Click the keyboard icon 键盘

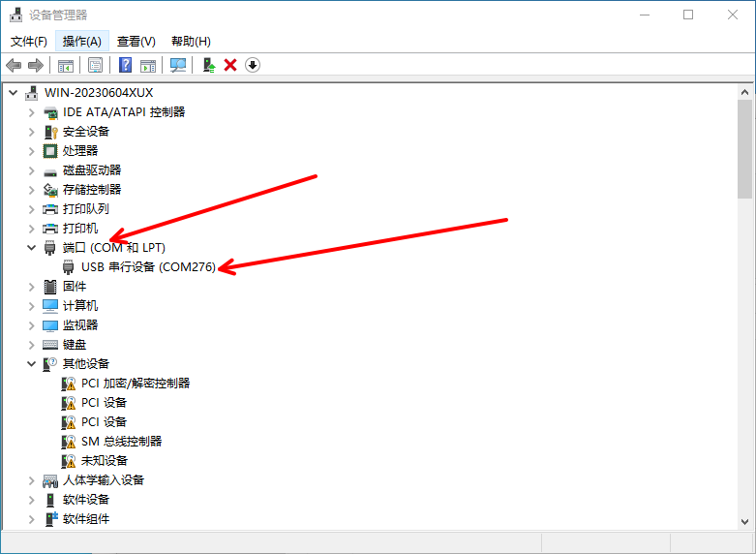click(x=50, y=345)
